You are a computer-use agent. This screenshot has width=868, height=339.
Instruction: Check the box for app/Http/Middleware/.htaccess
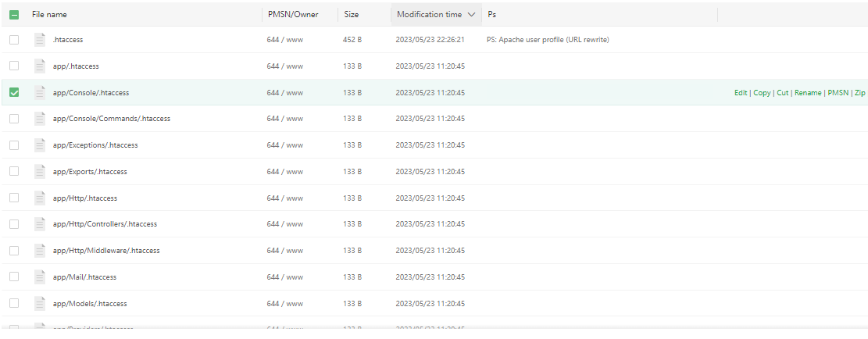[14, 250]
